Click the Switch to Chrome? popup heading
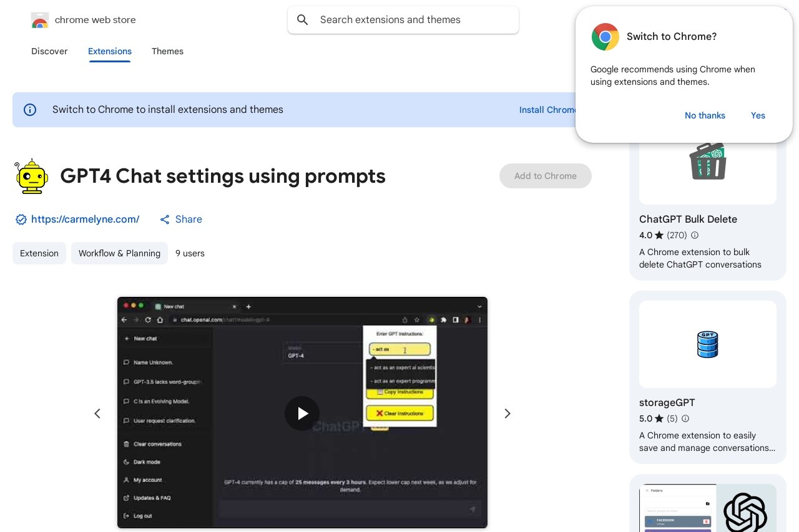 pyautogui.click(x=672, y=37)
